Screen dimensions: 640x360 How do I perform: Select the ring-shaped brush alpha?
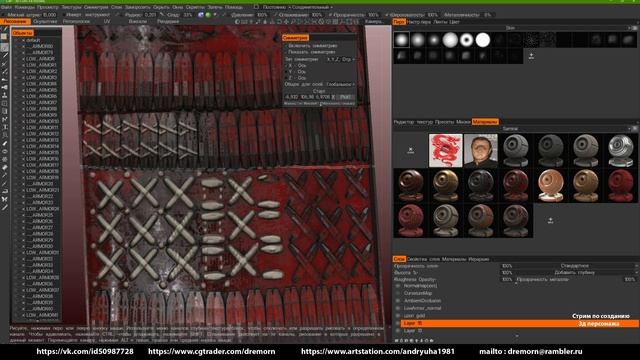click(x=466, y=40)
